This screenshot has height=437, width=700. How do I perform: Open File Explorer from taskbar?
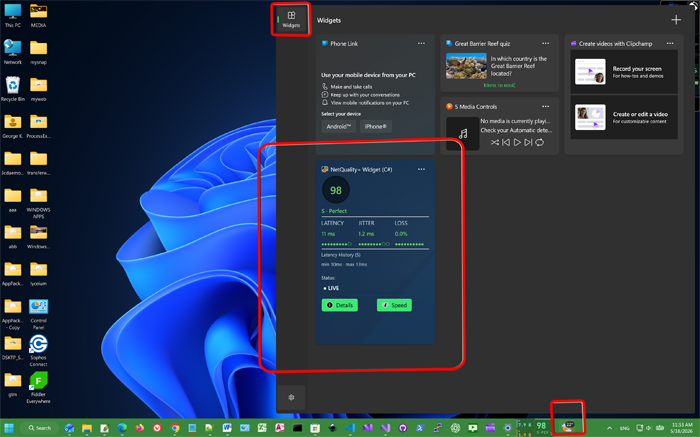[x=87, y=428]
